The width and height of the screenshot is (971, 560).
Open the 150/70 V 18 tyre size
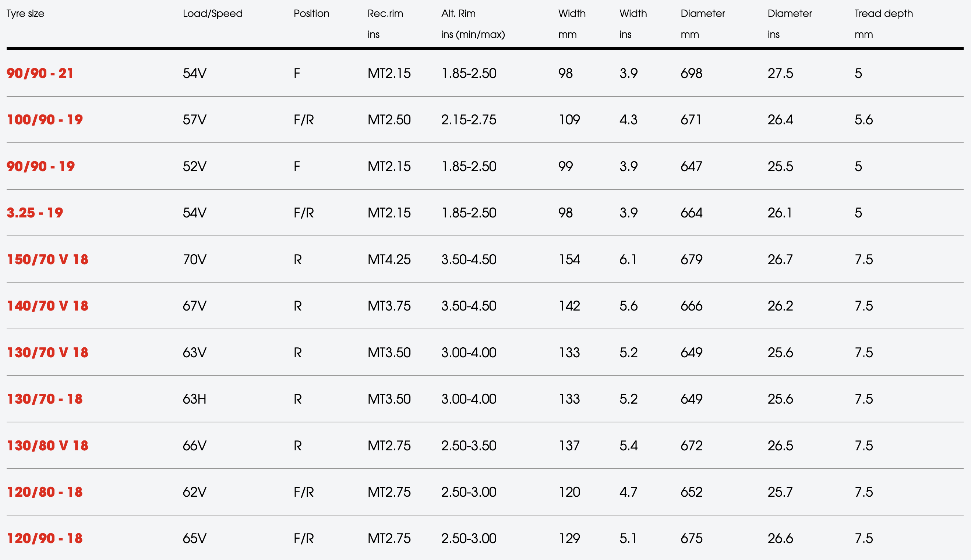[48, 259]
